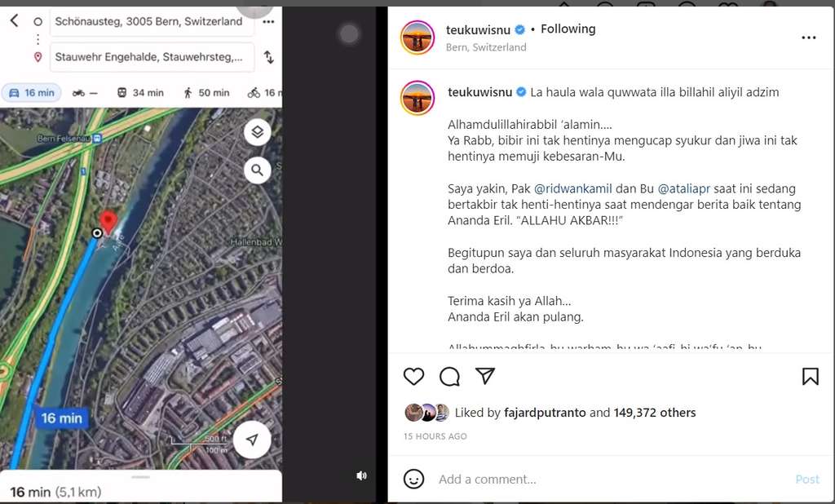835x504 pixels.
Task: Click the Add a comment field
Action: 612,479
